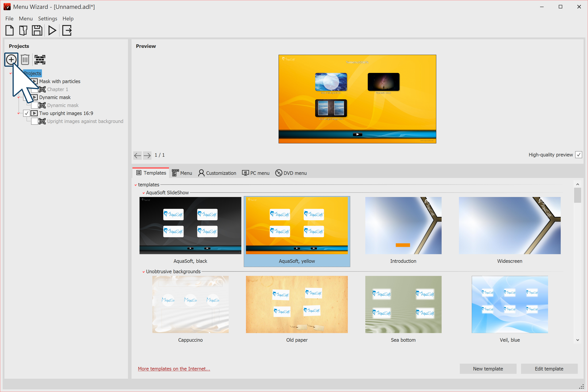Go to next preview page arrow

pos(147,155)
